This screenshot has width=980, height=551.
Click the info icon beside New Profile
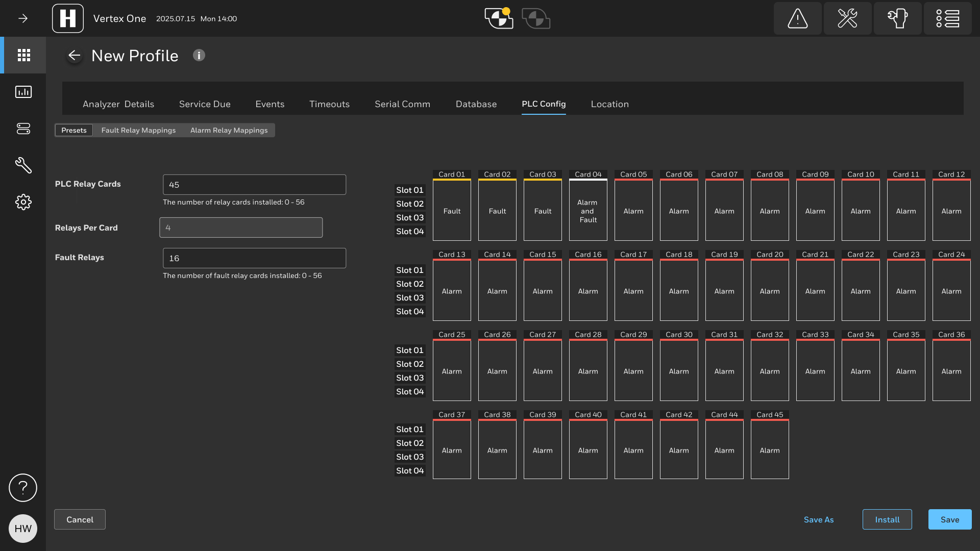(x=199, y=55)
